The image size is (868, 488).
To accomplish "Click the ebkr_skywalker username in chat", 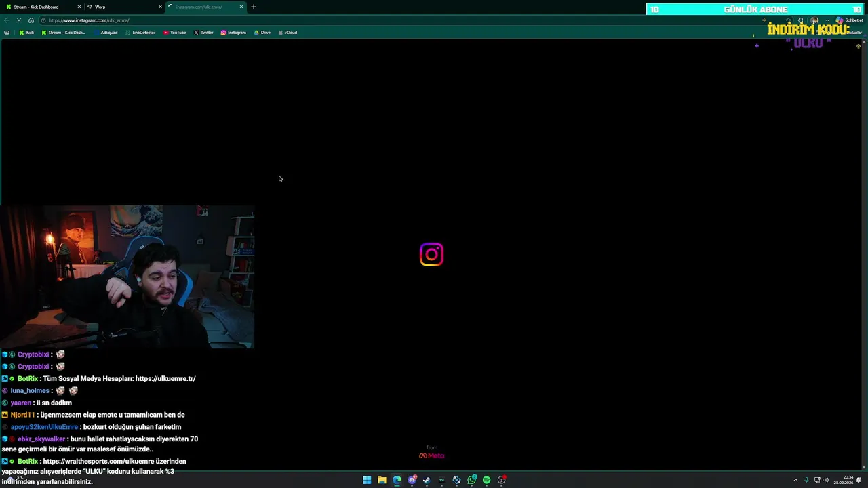I will click(x=41, y=439).
